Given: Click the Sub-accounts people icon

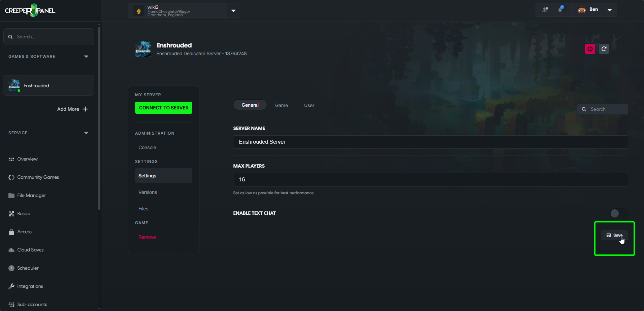Looking at the screenshot, I should (11, 305).
